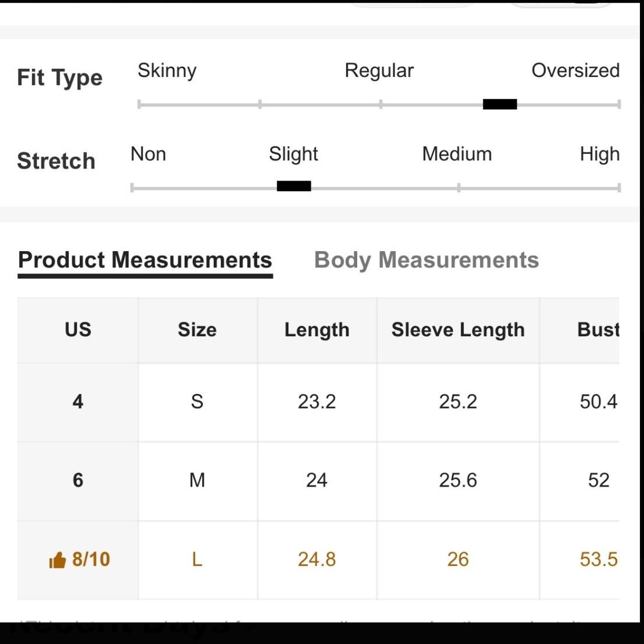
Task: Click the Bust column header
Action: click(x=580, y=330)
